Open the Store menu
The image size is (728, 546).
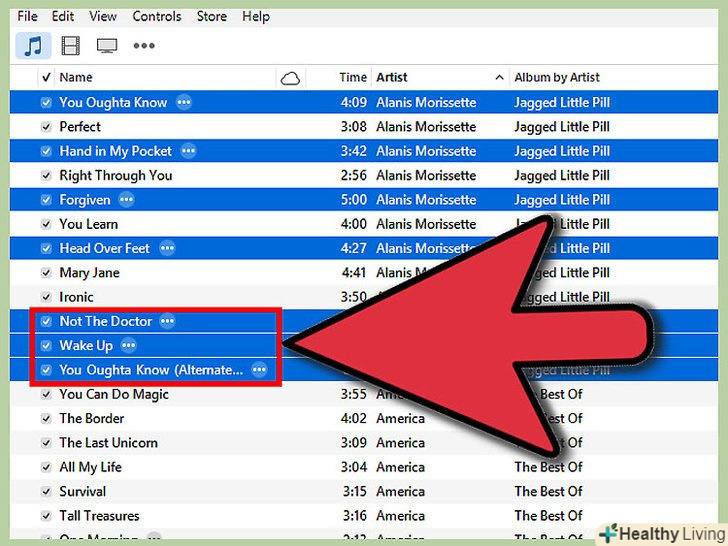click(212, 17)
